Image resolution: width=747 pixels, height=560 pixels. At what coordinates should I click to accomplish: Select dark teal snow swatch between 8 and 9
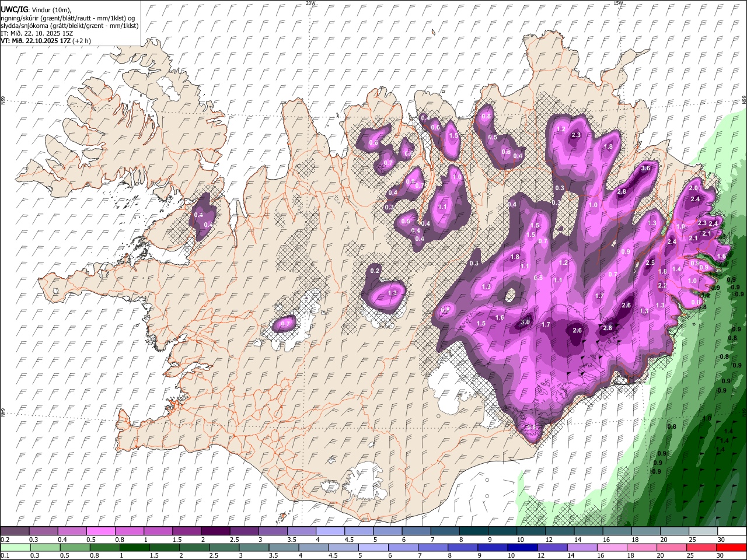point(473,531)
